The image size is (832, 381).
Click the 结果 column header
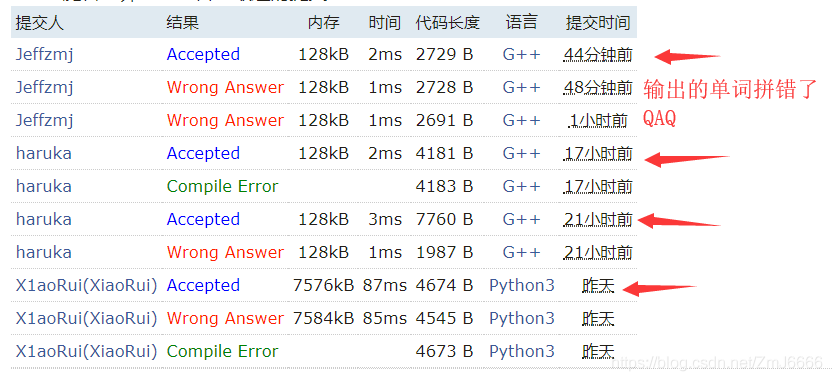coord(183,22)
